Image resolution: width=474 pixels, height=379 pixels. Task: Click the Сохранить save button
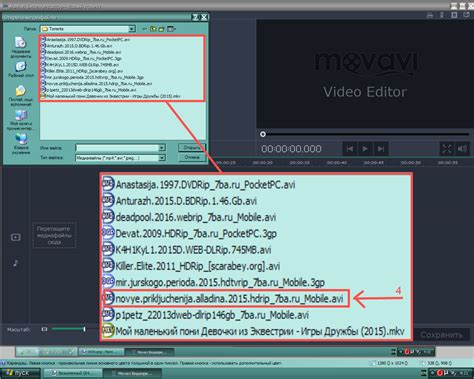(x=441, y=335)
